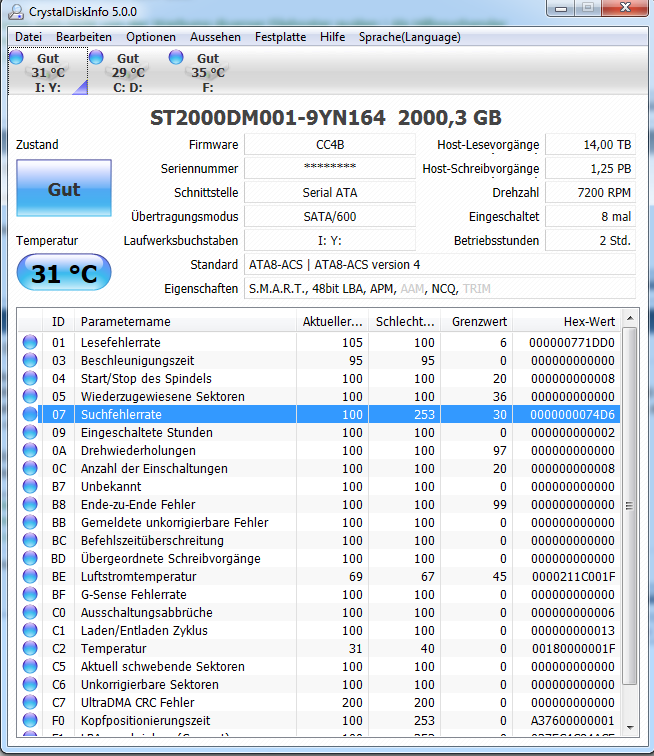Click the hex value 000000771DD0
Image resolution: width=654 pixels, height=756 pixels.
pos(572,343)
